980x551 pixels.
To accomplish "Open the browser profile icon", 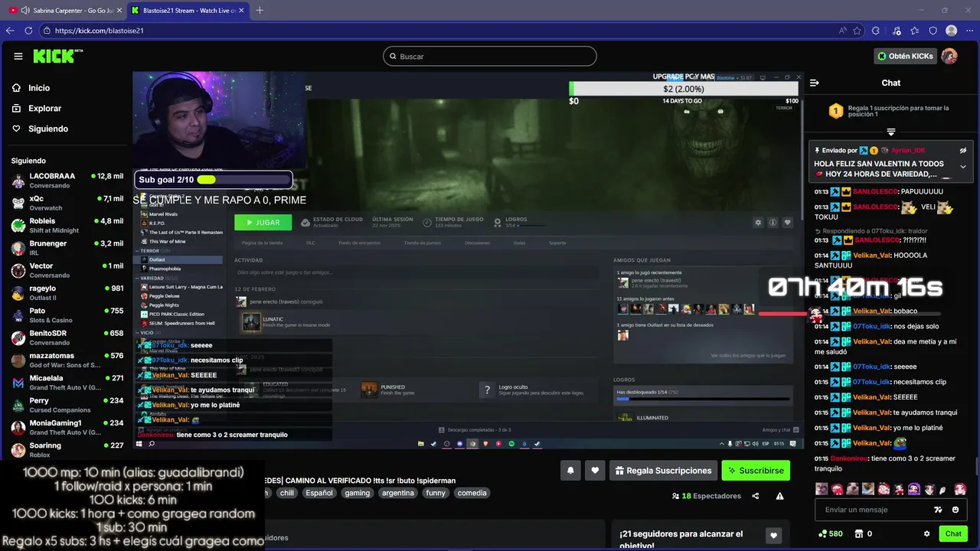I will coord(952,31).
